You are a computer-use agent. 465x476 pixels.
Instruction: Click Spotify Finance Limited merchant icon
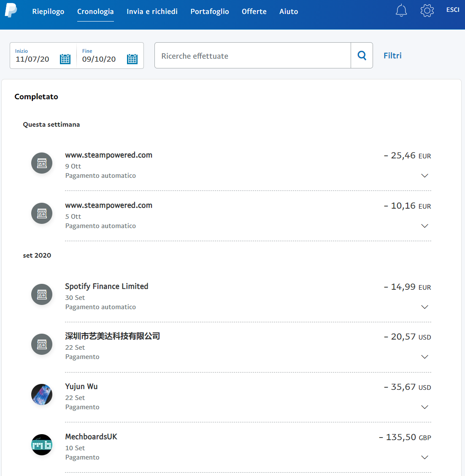point(42,294)
